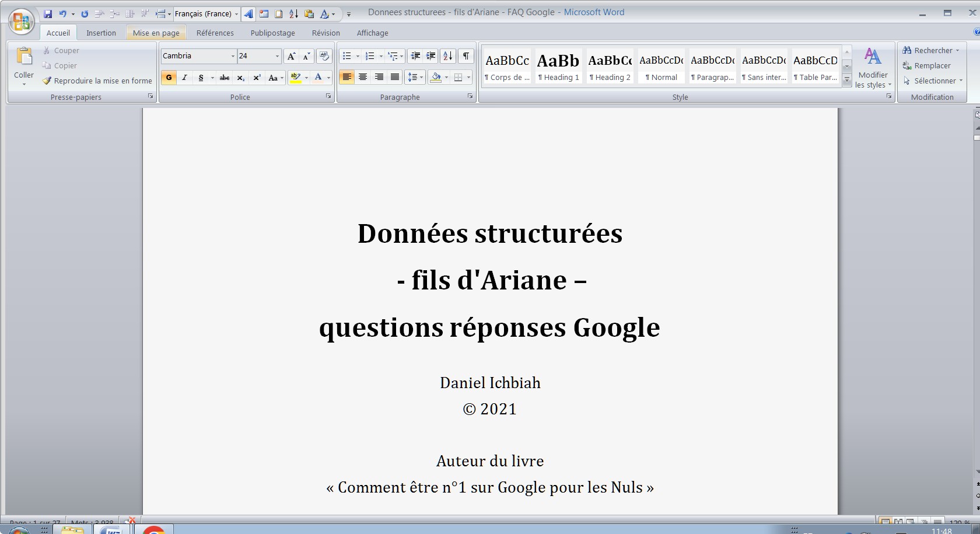Decrease paragraph indent
980x534 pixels.
coord(415,56)
